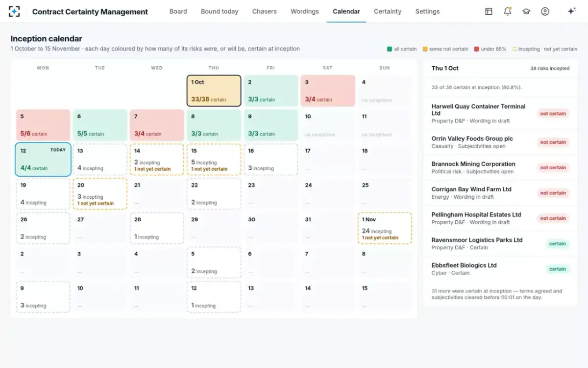Select 5 November with 2 incepting
Screen dimensions: 588x368
coord(214,263)
